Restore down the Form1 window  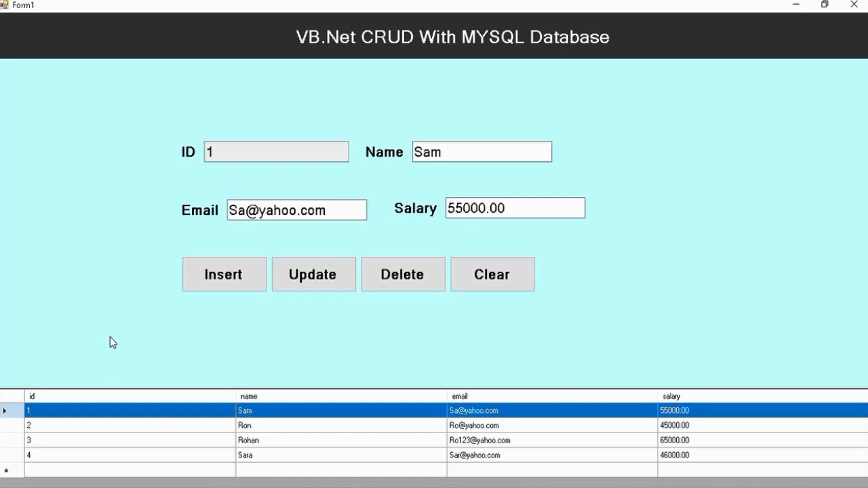[825, 5]
